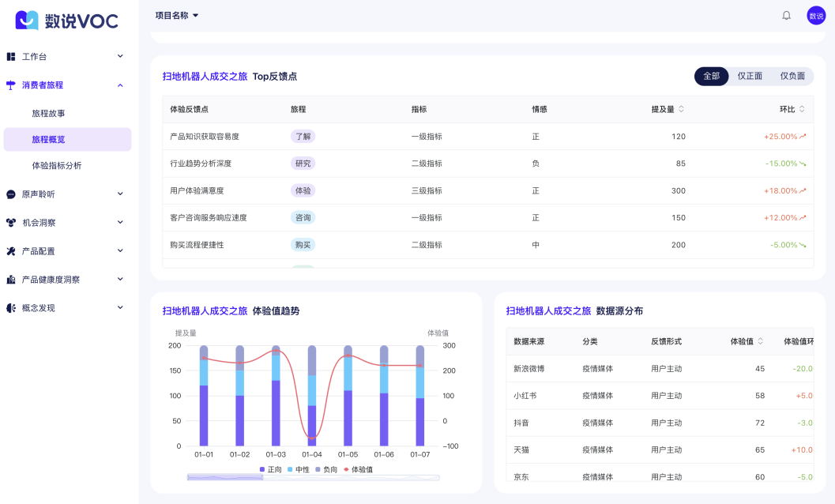
Task: Sort by 环比 column arrows
Action: [802, 109]
